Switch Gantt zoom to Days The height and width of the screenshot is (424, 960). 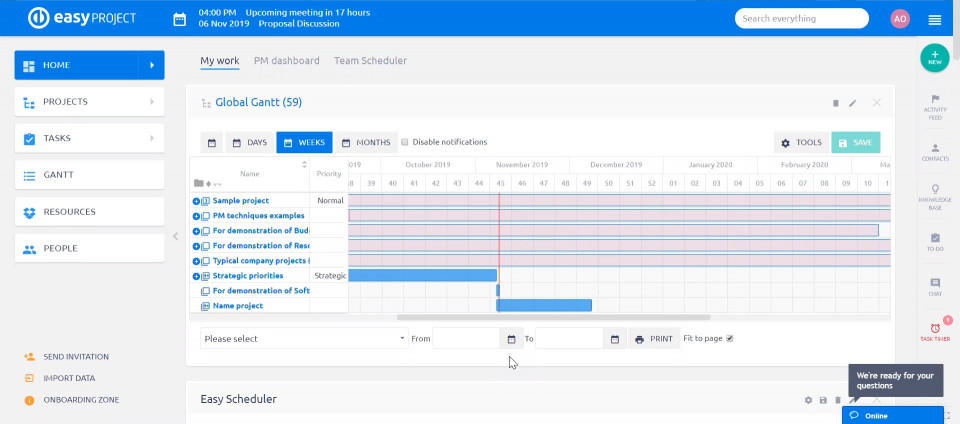[250, 143]
